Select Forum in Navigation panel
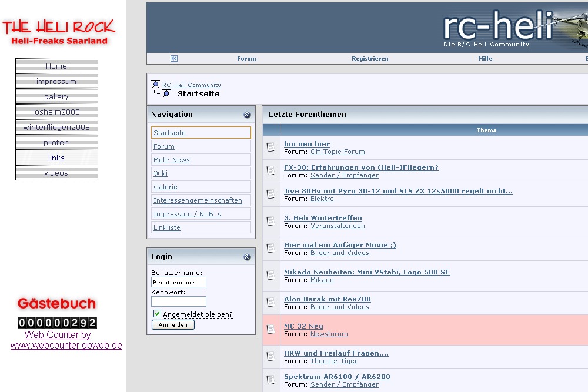The image size is (588, 392). [x=201, y=146]
